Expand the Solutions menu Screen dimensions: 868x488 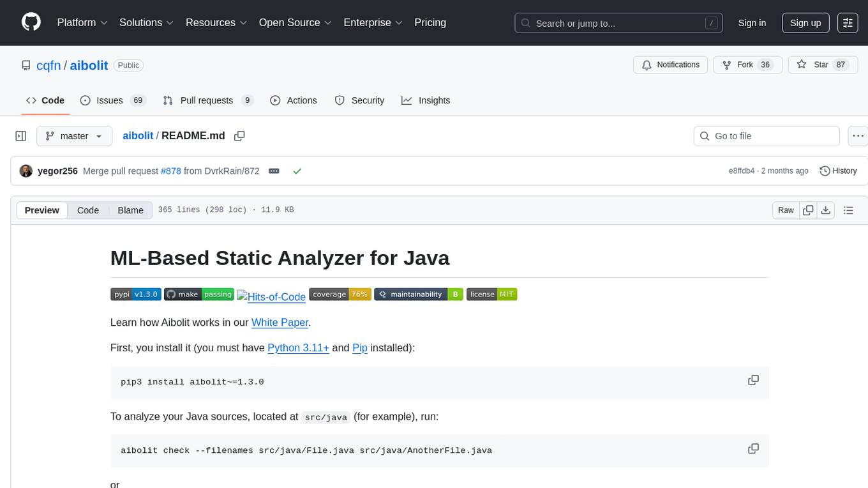click(x=147, y=22)
